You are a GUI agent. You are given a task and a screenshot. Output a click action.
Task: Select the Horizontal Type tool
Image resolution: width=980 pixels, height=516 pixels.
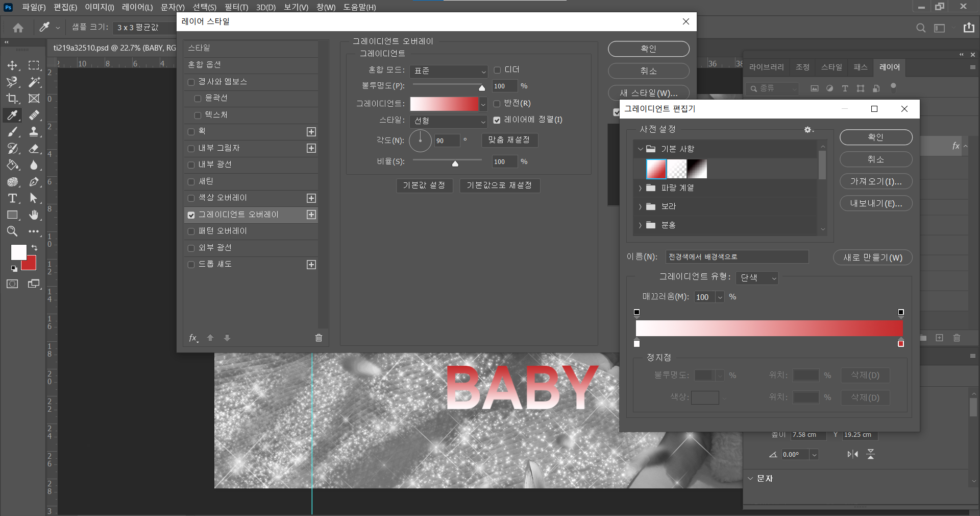tap(12, 198)
